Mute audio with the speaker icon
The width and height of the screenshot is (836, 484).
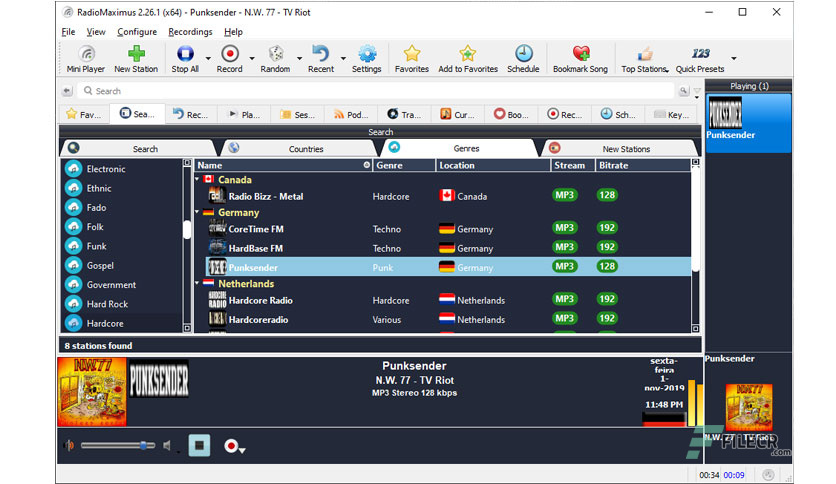coord(167,446)
